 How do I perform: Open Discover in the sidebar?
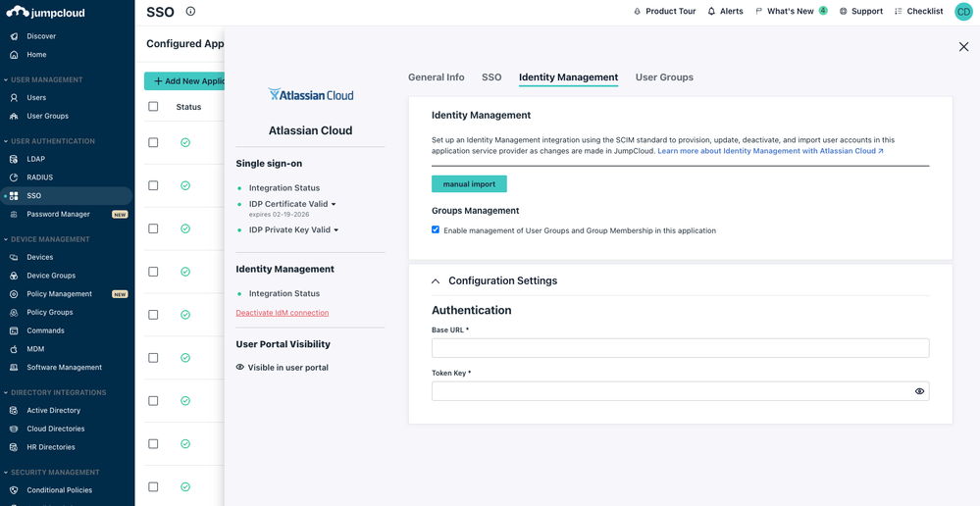coord(41,36)
